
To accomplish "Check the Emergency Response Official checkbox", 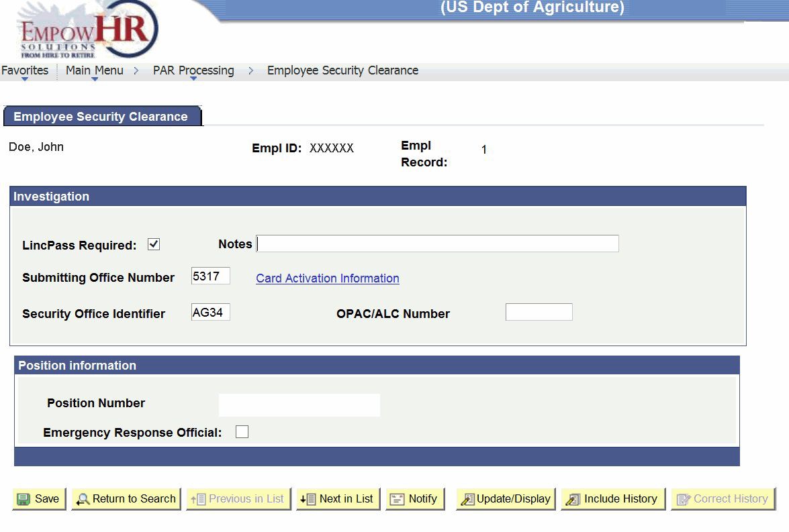I will [x=242, y=432].
